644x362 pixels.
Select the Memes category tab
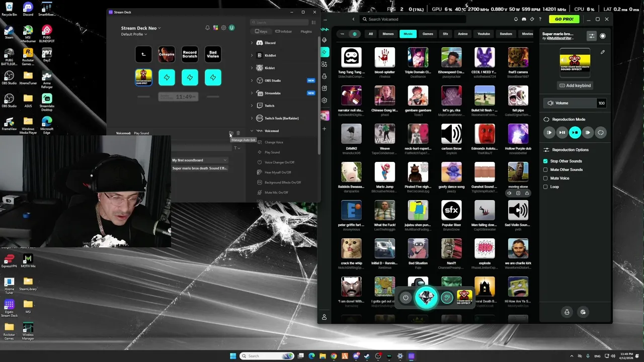[x=388, y=34]
